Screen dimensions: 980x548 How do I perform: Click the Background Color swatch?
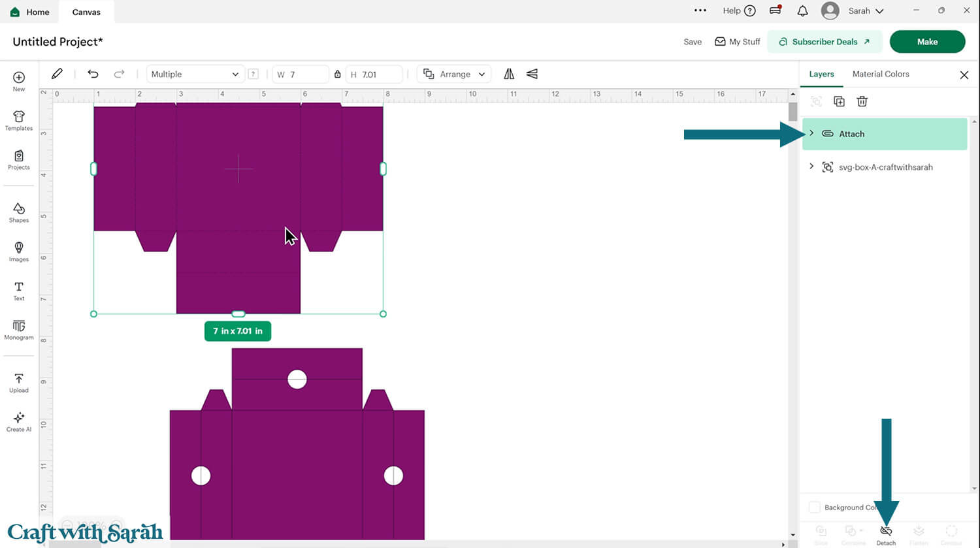click(x=815, y=508)
